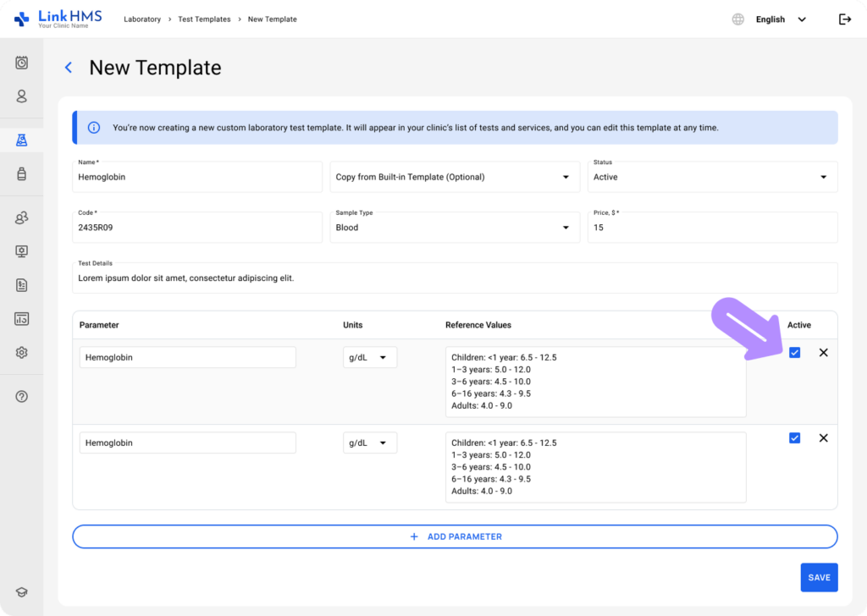Viewport: 867px width, 616px height.
Task: Remove the first Hemoglobin parameter row
Action: 823,353
